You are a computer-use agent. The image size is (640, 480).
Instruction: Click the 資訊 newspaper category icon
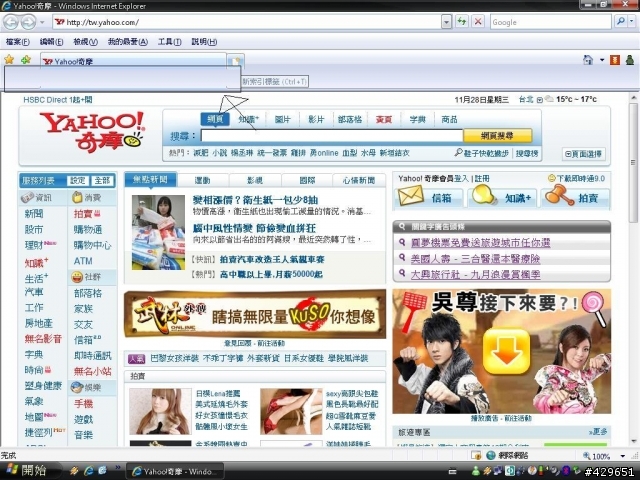[27, 198]
